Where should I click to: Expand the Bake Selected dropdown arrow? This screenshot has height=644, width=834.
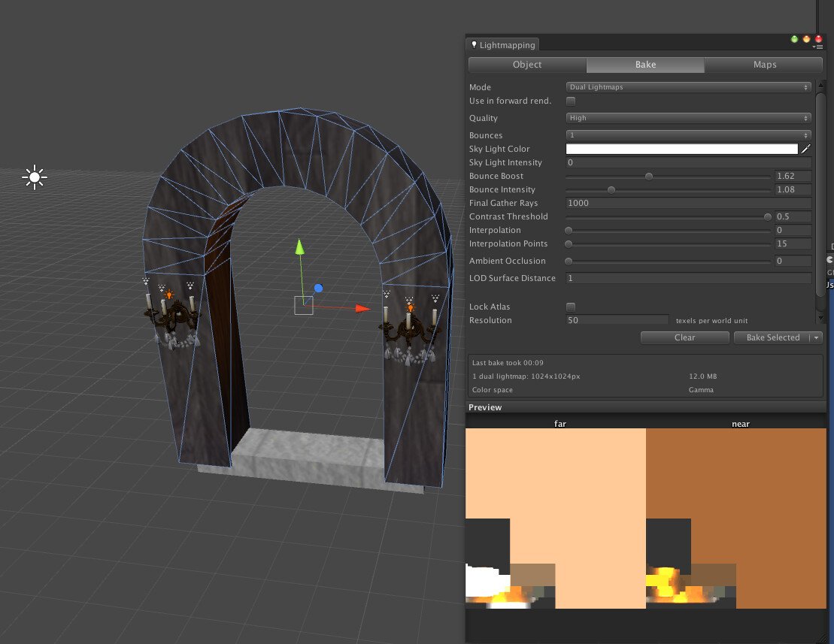(x=816, y=337)
